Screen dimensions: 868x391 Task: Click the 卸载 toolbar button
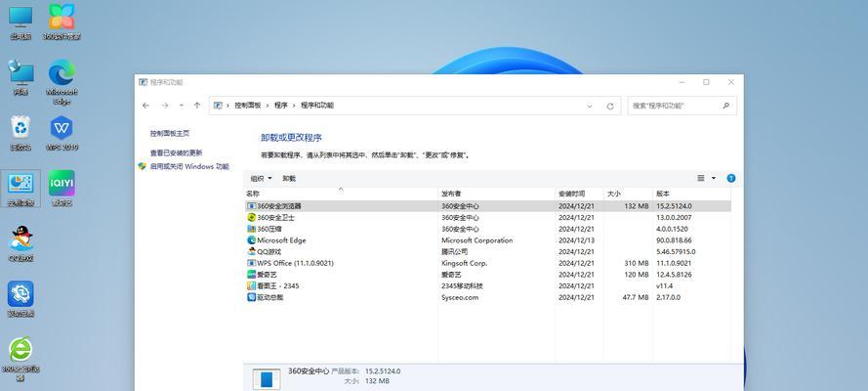[x=289, y=178]
